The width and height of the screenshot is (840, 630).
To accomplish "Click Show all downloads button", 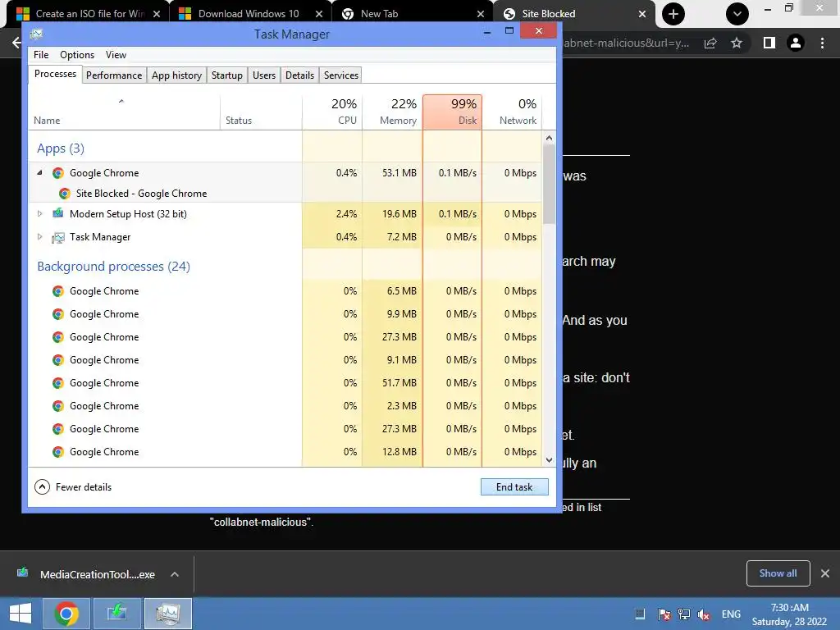I will pos(778,573).
